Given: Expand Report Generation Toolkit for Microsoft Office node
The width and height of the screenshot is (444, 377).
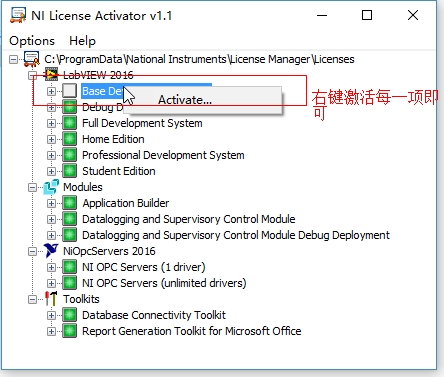Looking at the screenshot, I should (x=51, y=331).
